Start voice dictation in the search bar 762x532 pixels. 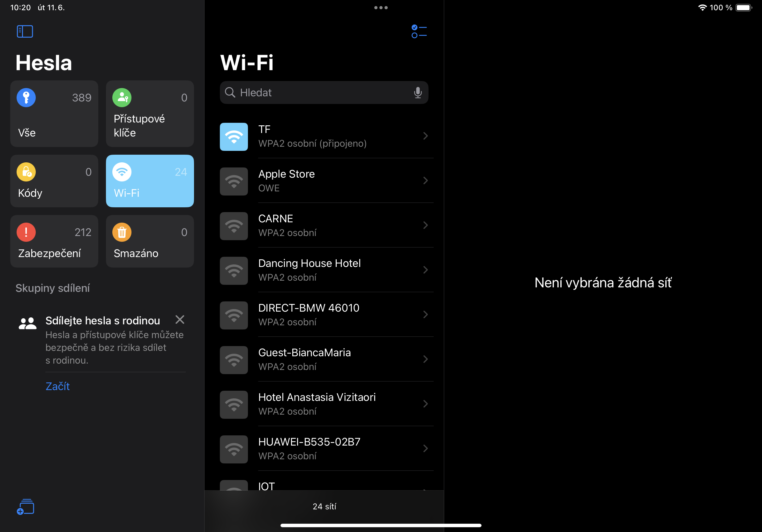(418, 92)
